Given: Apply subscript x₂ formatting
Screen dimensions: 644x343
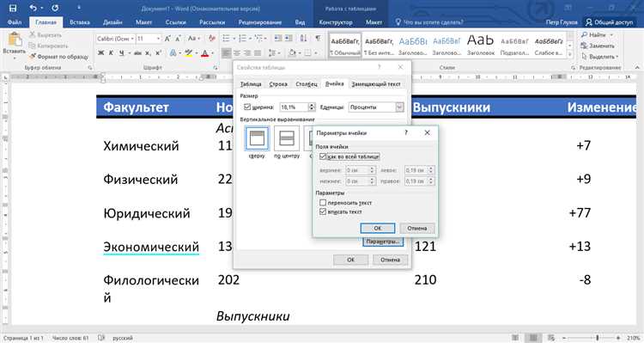Looking at the screenshot, I should click(x=148, y=53).
